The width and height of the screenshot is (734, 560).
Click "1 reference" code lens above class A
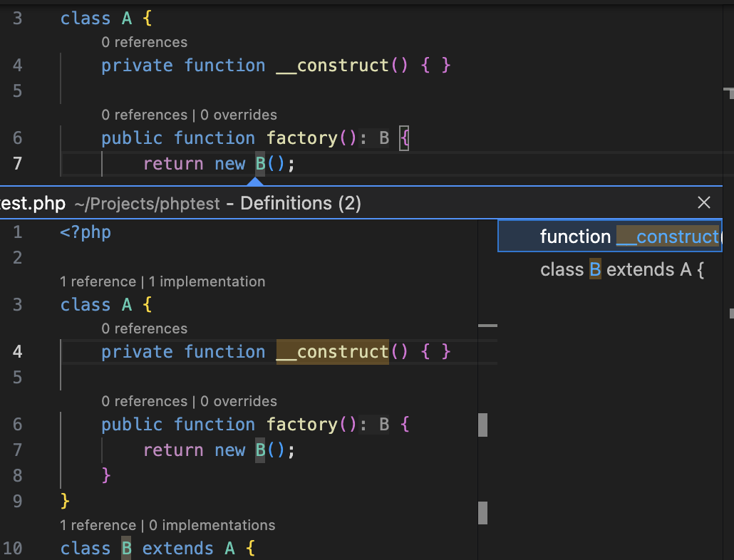98,281
